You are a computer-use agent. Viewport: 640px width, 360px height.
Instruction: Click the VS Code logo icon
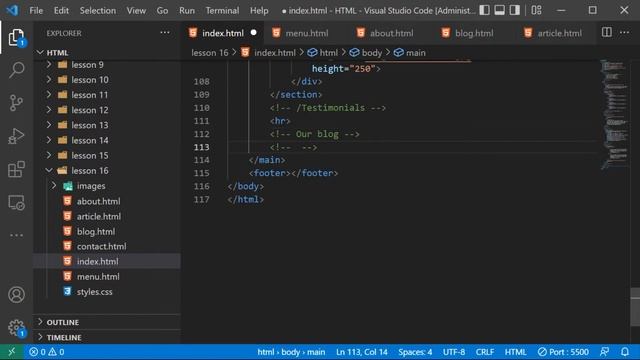tap(12, 10)
